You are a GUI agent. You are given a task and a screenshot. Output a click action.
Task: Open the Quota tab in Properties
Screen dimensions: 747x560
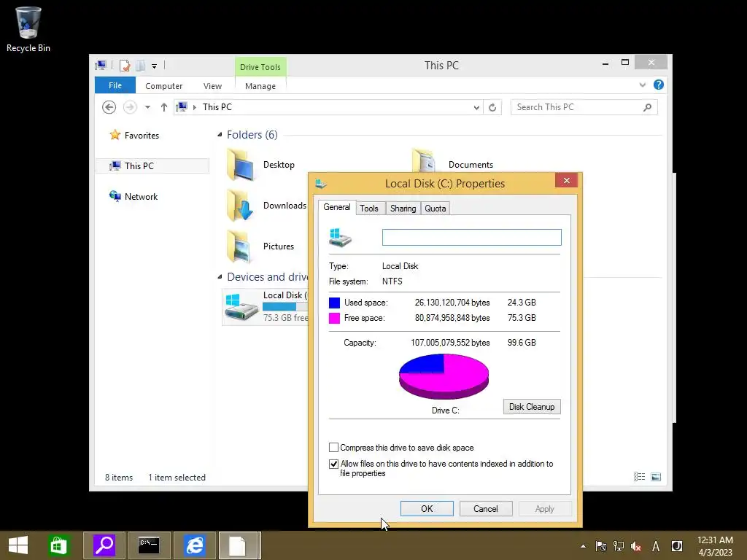tap(436, 208)
